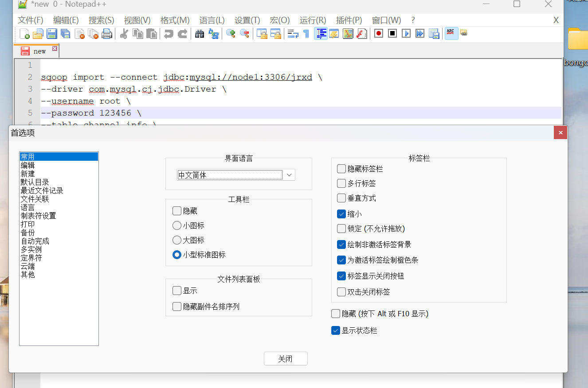
Task: Click the Paste clipboard toolbar icon
Action: (x=152, y=34)
